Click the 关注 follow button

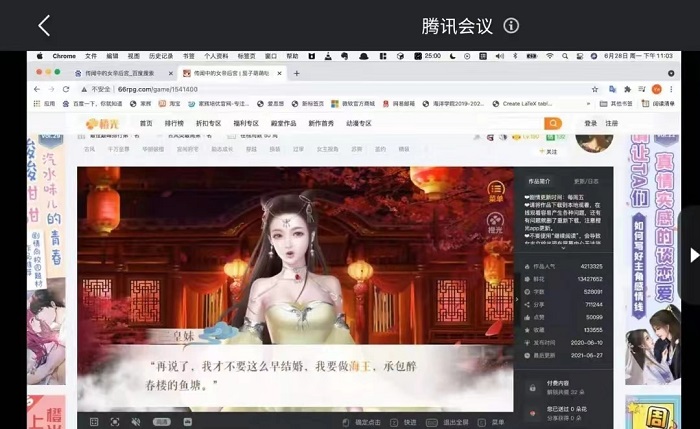(549, 152)
